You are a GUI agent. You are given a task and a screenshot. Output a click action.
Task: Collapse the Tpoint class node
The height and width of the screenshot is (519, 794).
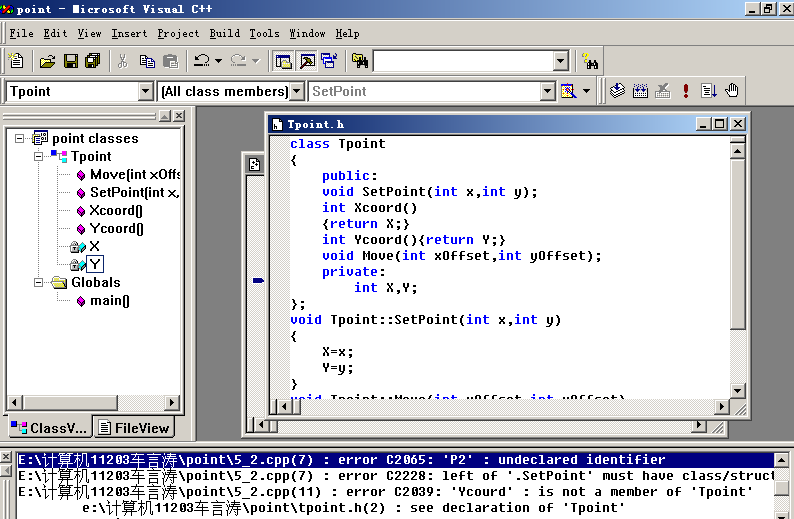coord(38,156)
